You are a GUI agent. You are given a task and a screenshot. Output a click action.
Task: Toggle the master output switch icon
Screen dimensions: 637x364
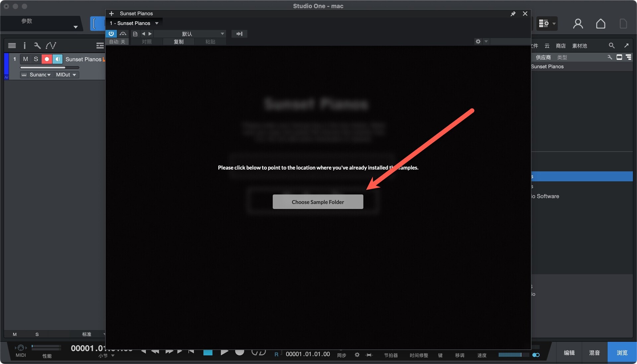click(536, 355)
